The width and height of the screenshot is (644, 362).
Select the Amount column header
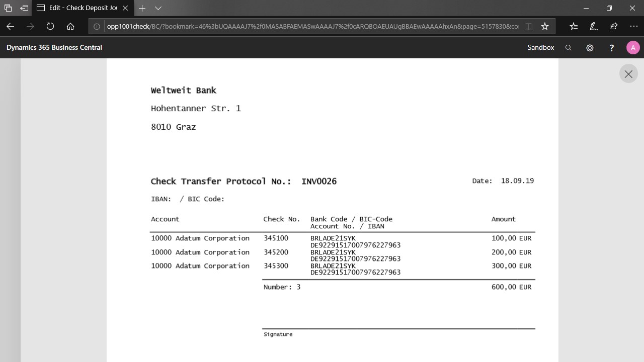[504, 219]
